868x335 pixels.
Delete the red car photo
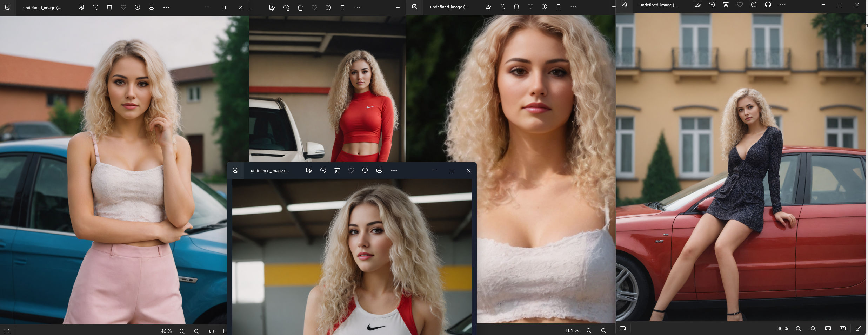pos(726,5)
